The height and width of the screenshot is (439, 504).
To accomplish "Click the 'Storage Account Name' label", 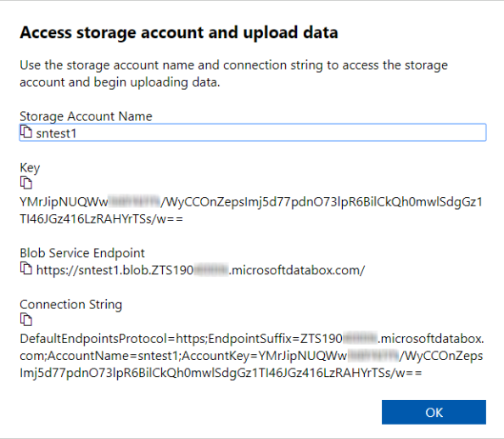I will (x=86, y=116).
